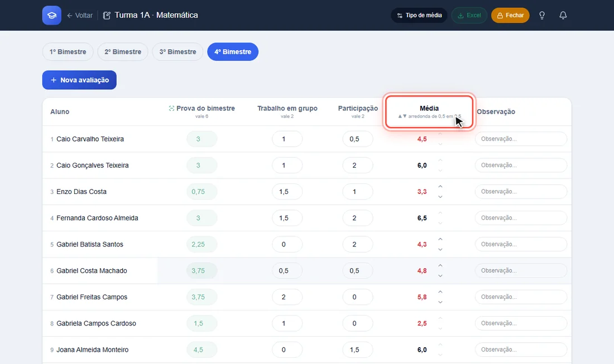This screenshot has width=614, height=364.
Task: Lower Gabriel Batista Santos's média with down arrow
Action: [x=440, y=249]
